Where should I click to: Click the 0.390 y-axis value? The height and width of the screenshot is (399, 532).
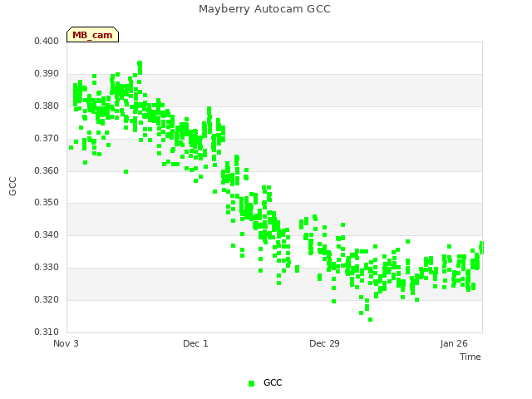click(47, 74)
